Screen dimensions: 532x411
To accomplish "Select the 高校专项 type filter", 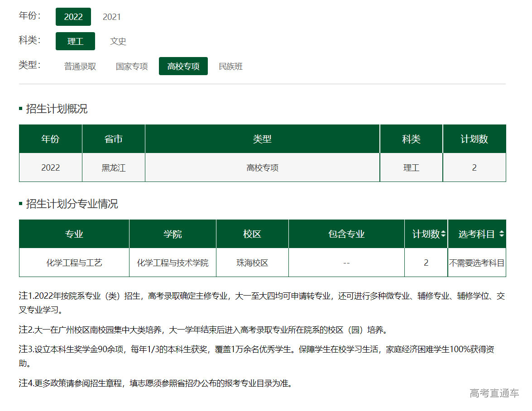I will 183,66.
